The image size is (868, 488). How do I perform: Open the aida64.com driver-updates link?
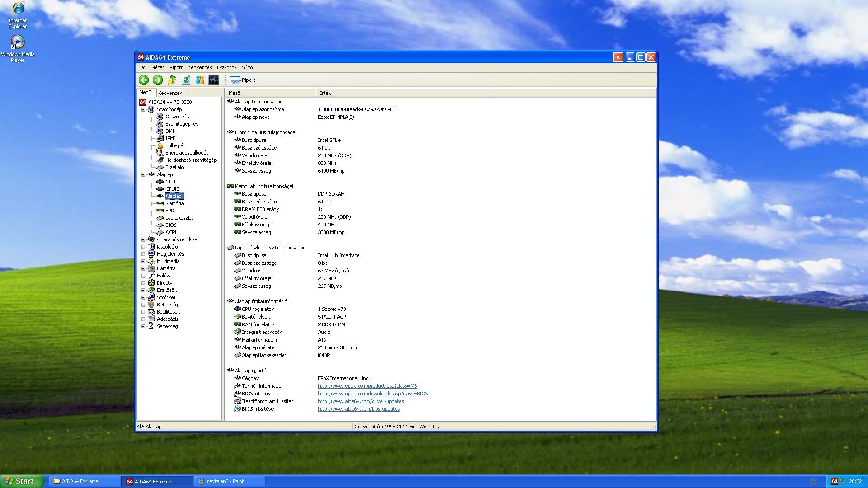click(x=361, y=401)
